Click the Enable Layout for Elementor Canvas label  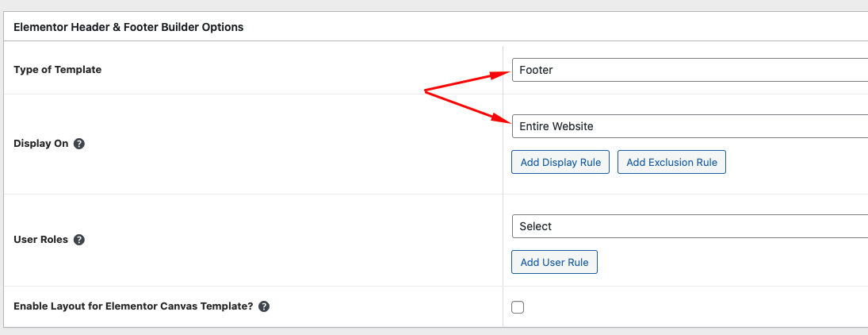(x=133, y=306)
